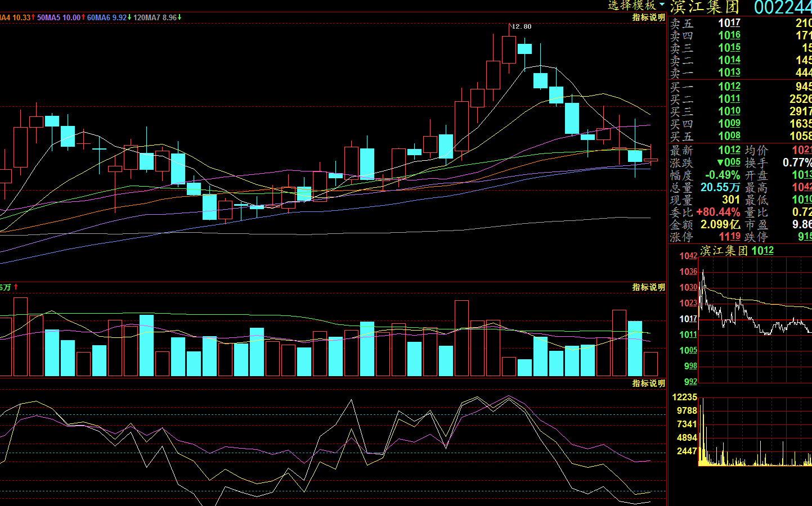
Task: Click 12235 on intraday volume axis
Action: tap(685, 397)
